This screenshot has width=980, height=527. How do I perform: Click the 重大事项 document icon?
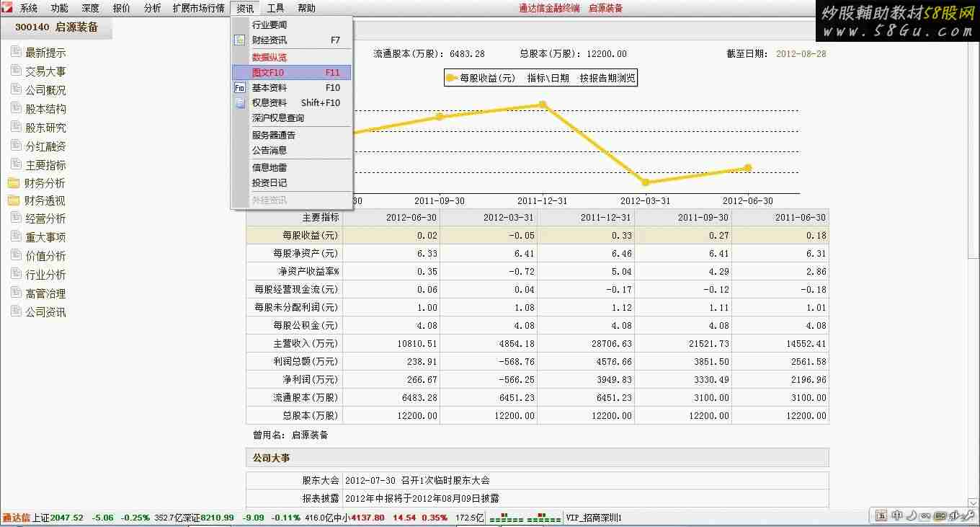(16, 236)
